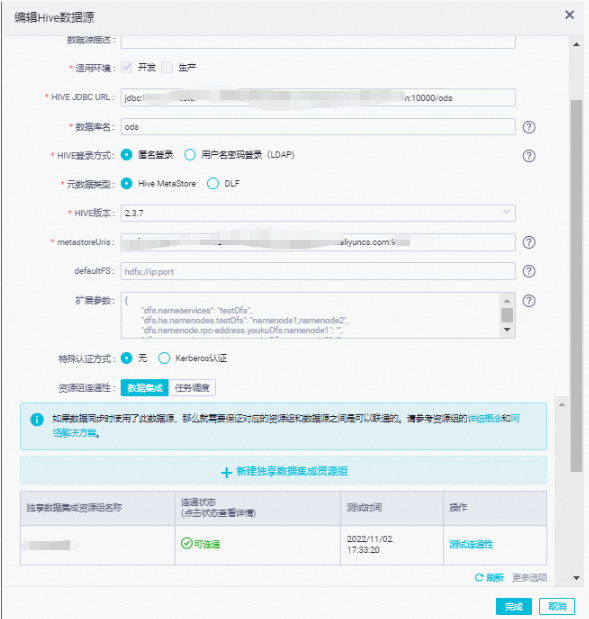
Task: Select the DLF metadata type radio
Action: tap(213, 184)
